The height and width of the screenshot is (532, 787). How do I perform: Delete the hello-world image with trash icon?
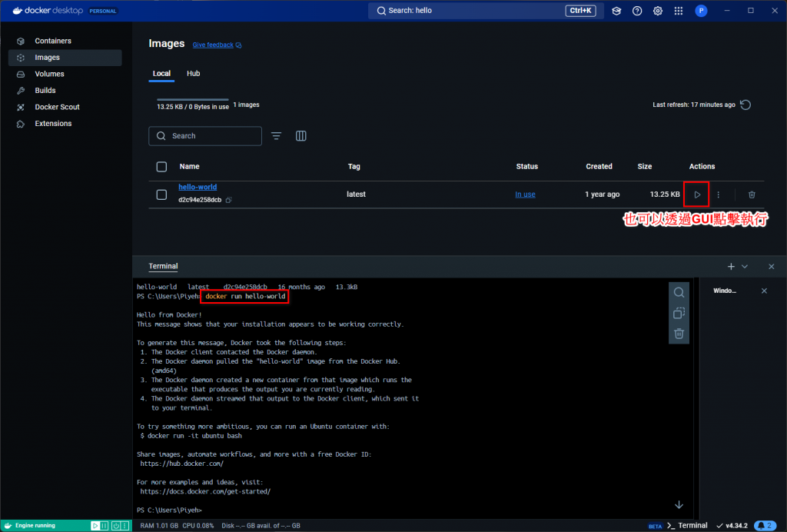752,195
